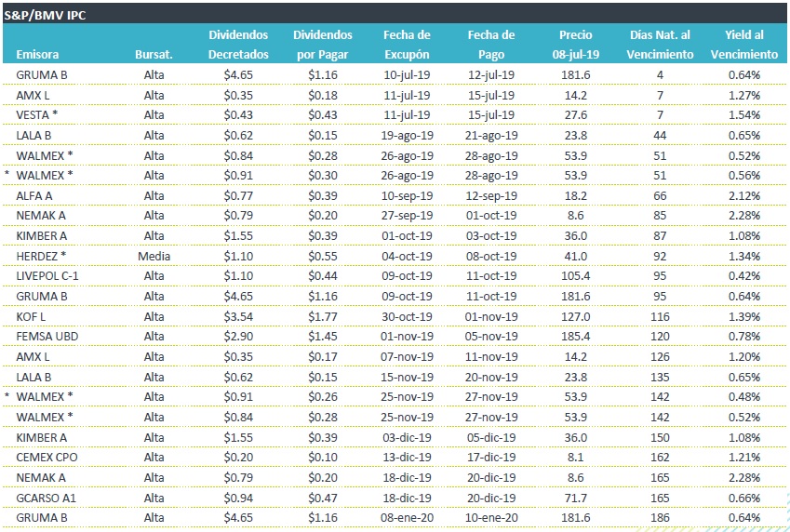Select the yield value 2.12%

pos(744,195)
